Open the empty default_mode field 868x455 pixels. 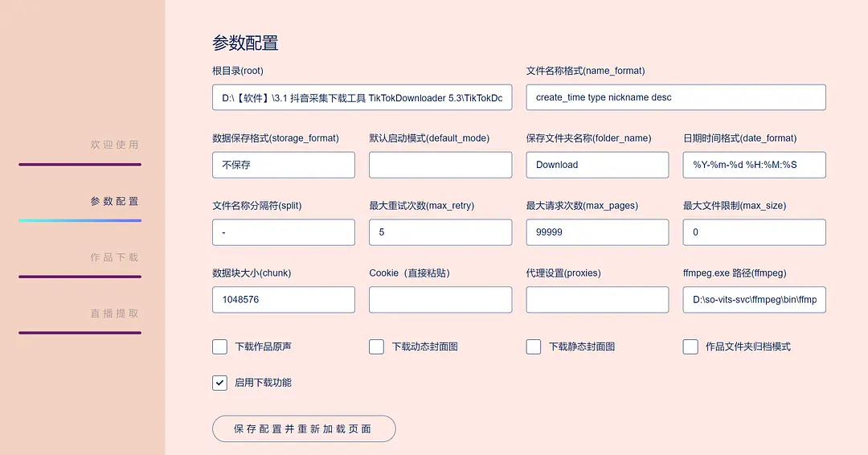pos(440,165)
